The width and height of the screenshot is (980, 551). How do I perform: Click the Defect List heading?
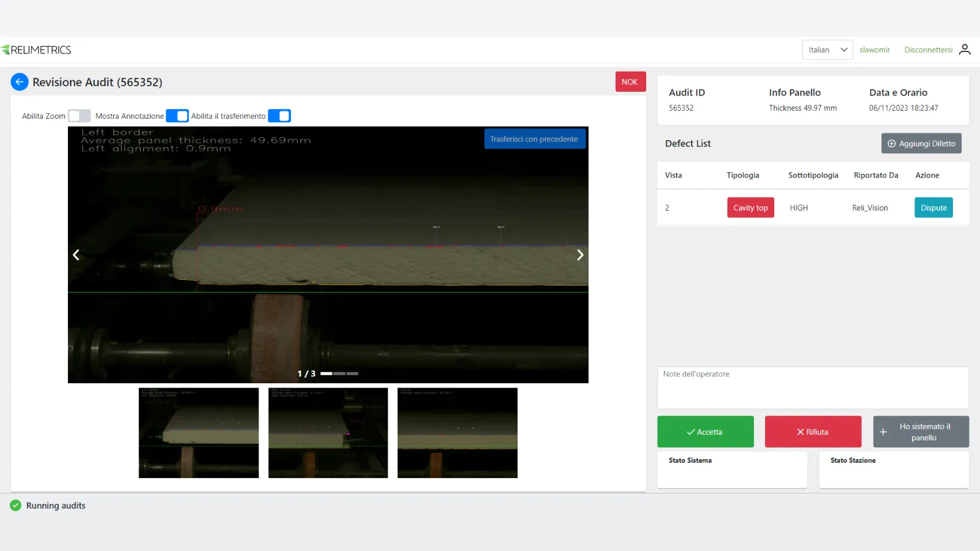tap(688, 143)
